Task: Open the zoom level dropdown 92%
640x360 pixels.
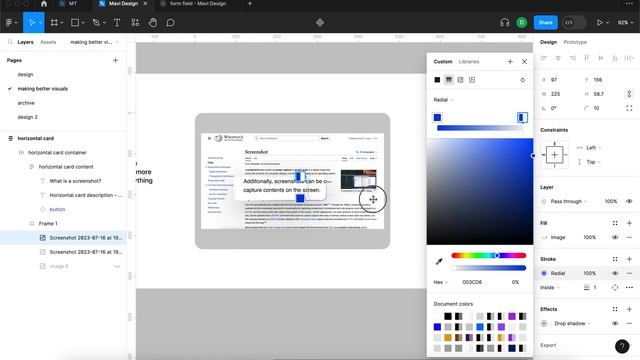Action: (625, 22)
